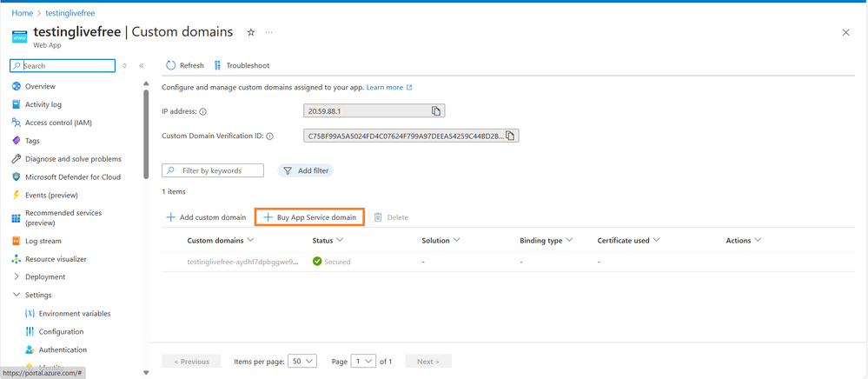Click the green Secured status checkmark
Viewport: 868px width, 379px height.
tap(317, 262)
